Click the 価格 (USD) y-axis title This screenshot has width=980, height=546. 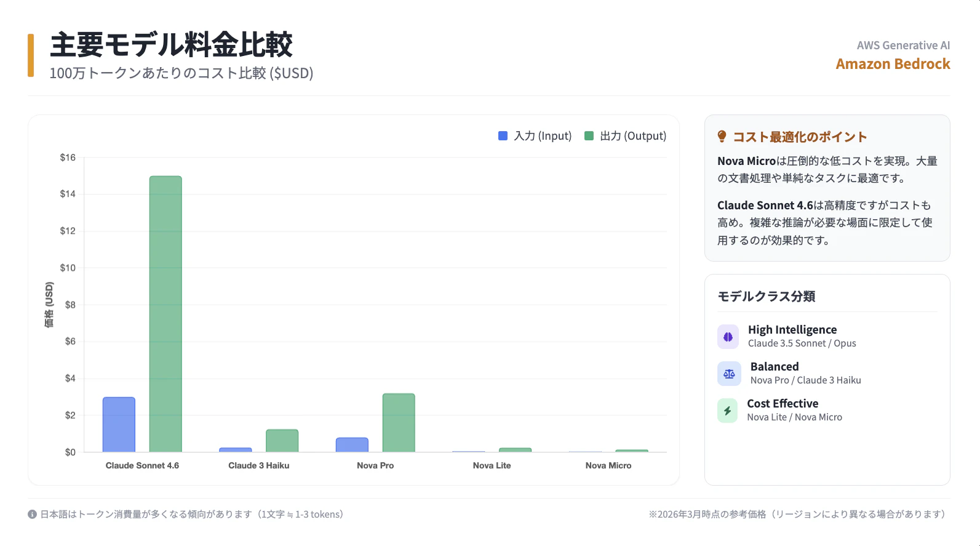[49, 305]
